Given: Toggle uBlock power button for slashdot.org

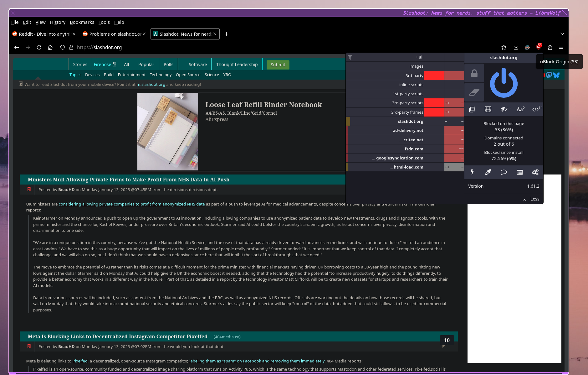Looking at the screenshot, I should pos(504,83).
